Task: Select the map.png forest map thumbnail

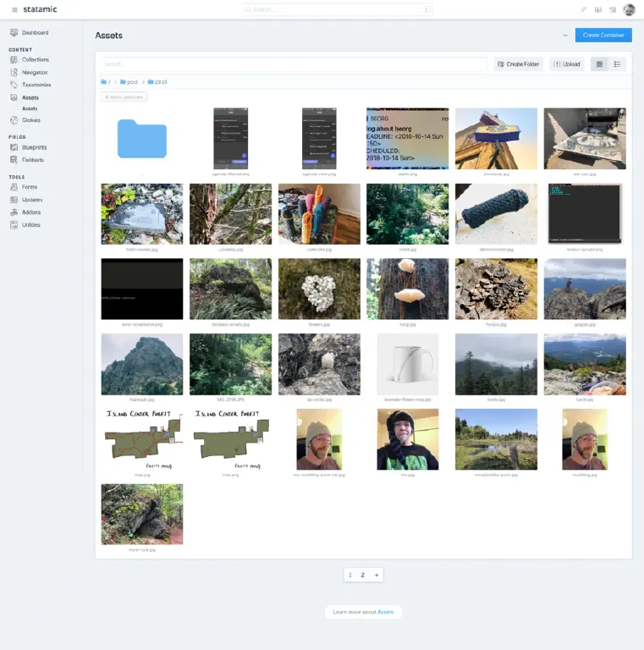Action: (x=231, y=439)
